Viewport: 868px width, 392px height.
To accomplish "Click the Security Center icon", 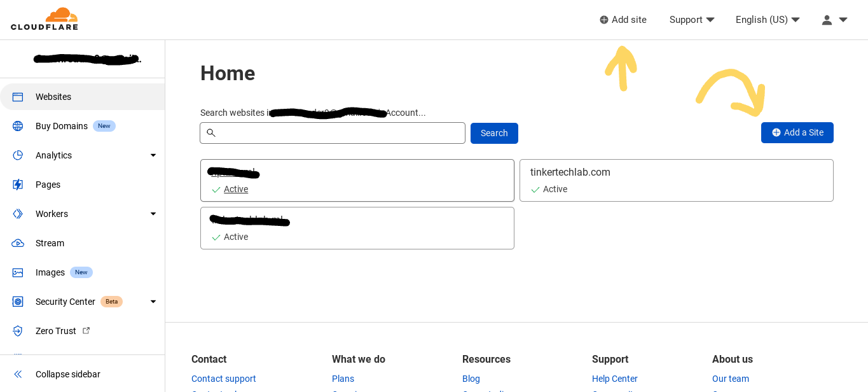I will tap(18, 302).
